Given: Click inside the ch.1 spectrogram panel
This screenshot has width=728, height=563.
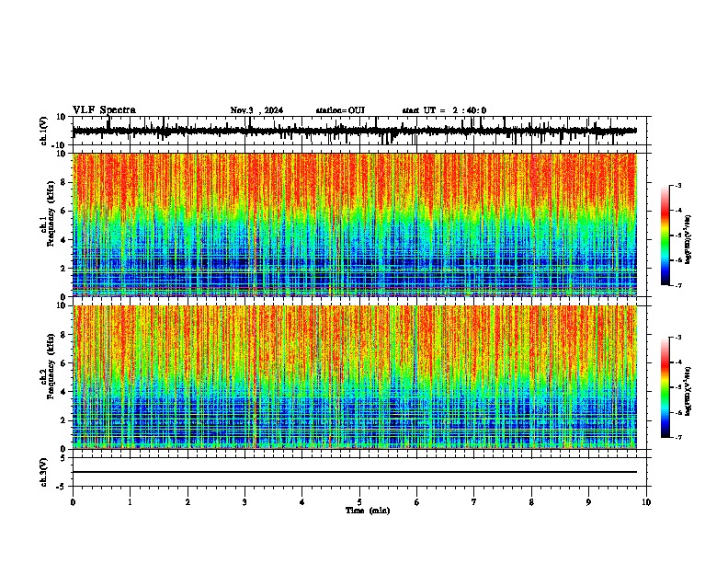Looking at the screenshot, I should (355, 224).
